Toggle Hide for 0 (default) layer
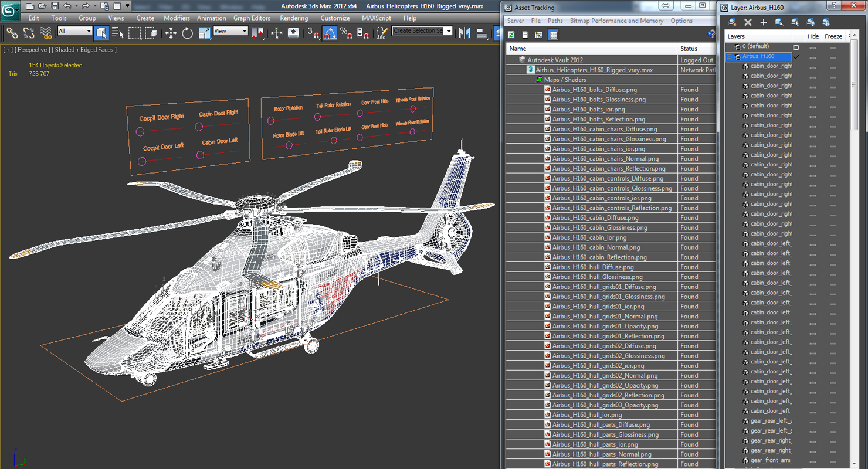 click(813, 47)
